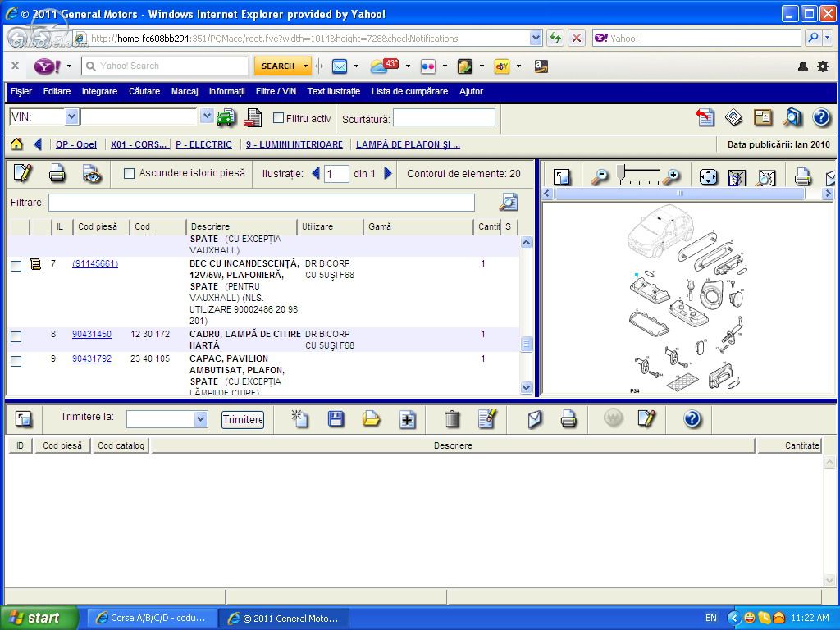
Task: Open the VIN type dropdown
Action: click(72, 116)
